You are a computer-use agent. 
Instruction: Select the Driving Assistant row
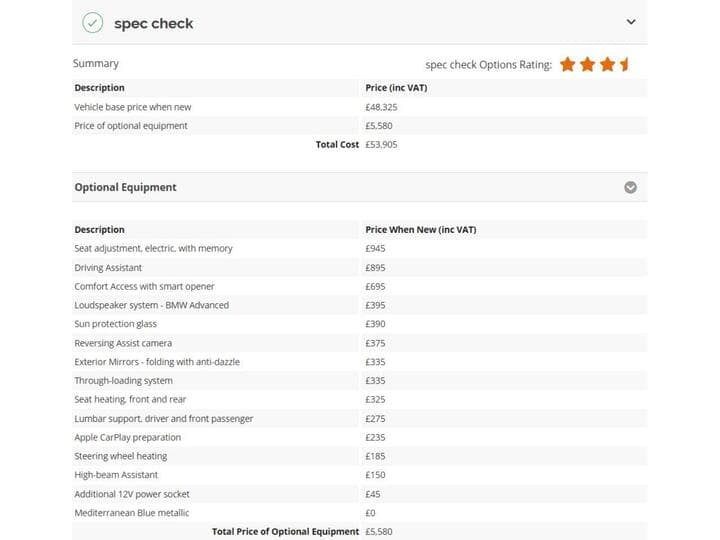coord(360,267)
